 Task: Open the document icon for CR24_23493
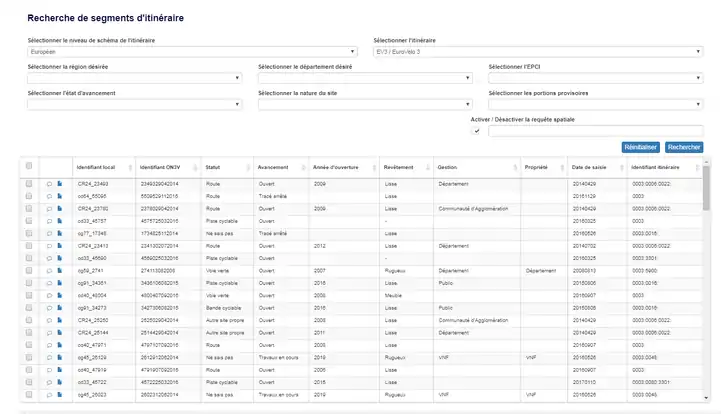click(59, 184)
